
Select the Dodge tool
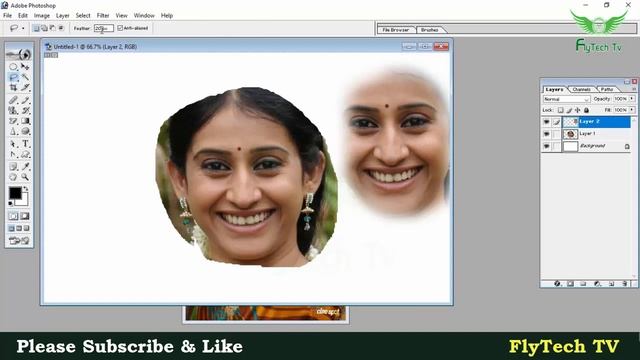tap(25, 131)
